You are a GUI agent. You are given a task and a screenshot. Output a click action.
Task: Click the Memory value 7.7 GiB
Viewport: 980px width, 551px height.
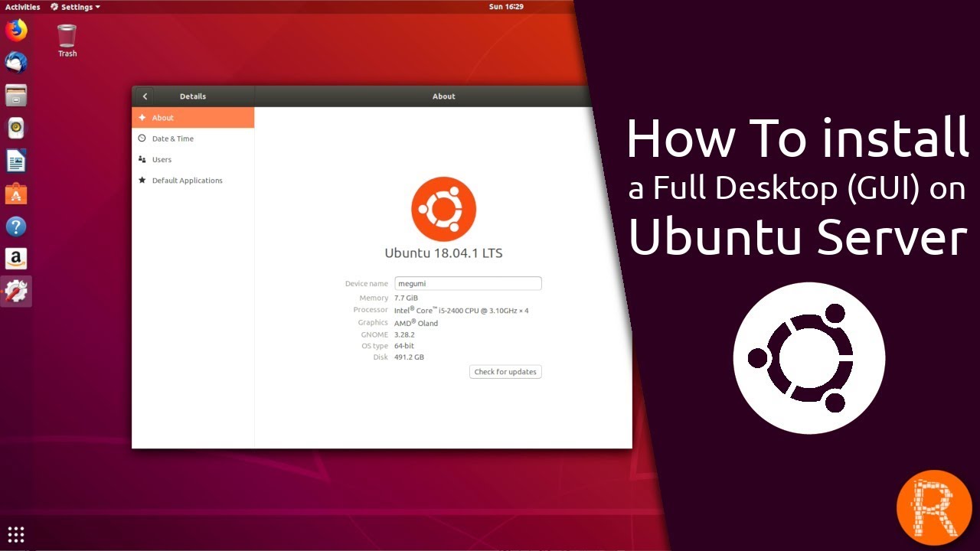pyautogui.click(x=406, y=298)
